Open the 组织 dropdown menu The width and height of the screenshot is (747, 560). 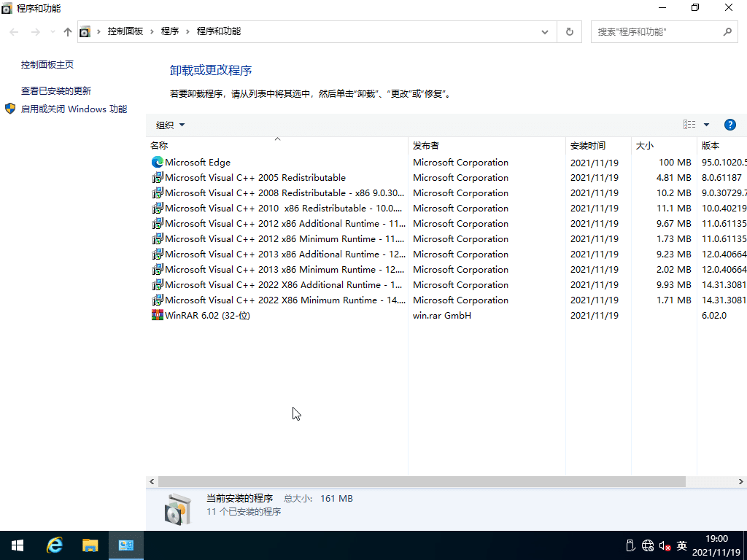pos(171,125)
